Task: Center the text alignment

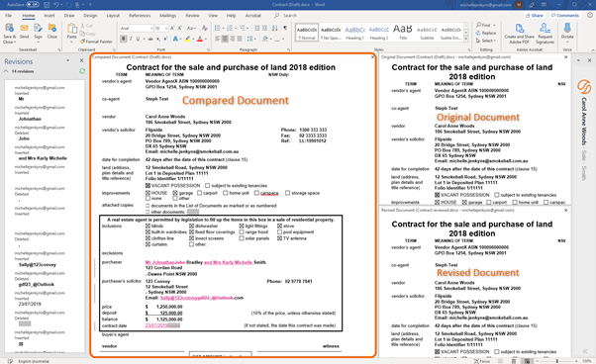Action: 225,39
